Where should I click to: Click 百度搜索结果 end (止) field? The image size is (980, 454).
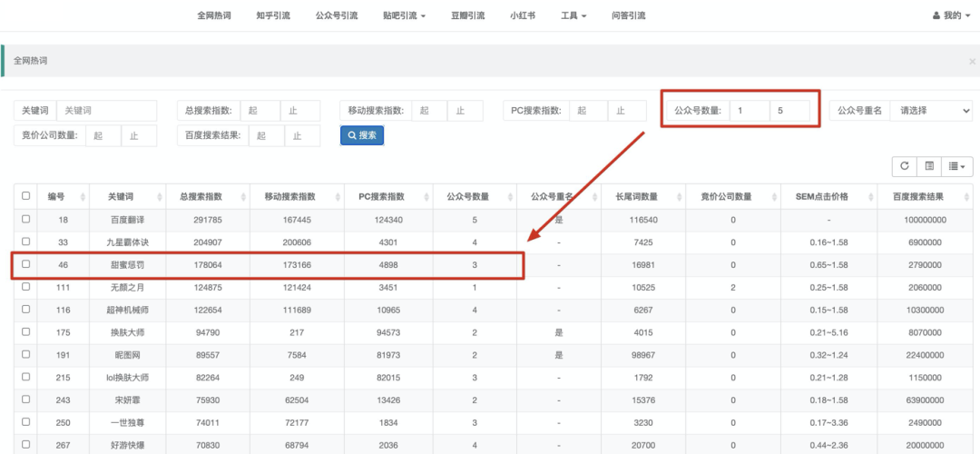[x=302, y=135]
